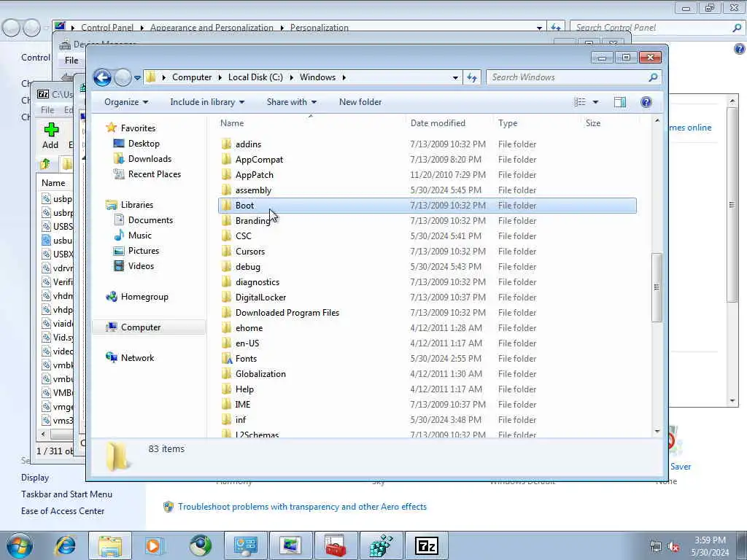
Task: Click Taskbar and Start Menu link
Action: pos(66,494)
